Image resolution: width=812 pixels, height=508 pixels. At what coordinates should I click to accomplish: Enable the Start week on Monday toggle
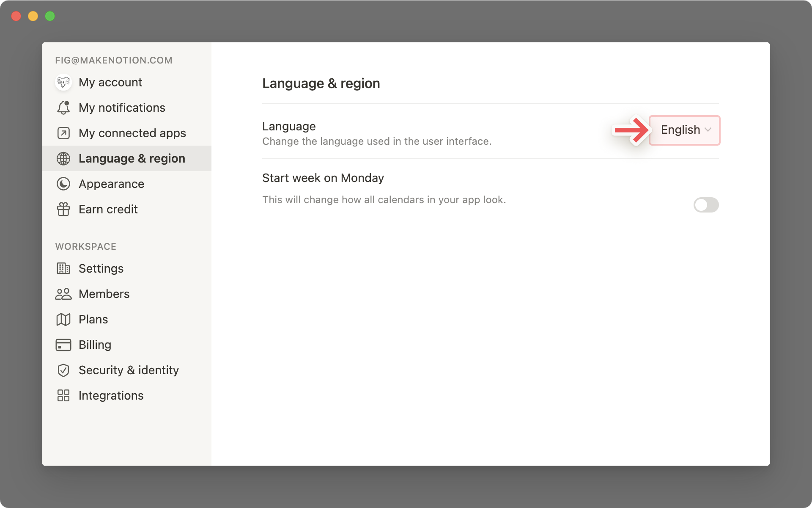point(705,204)
